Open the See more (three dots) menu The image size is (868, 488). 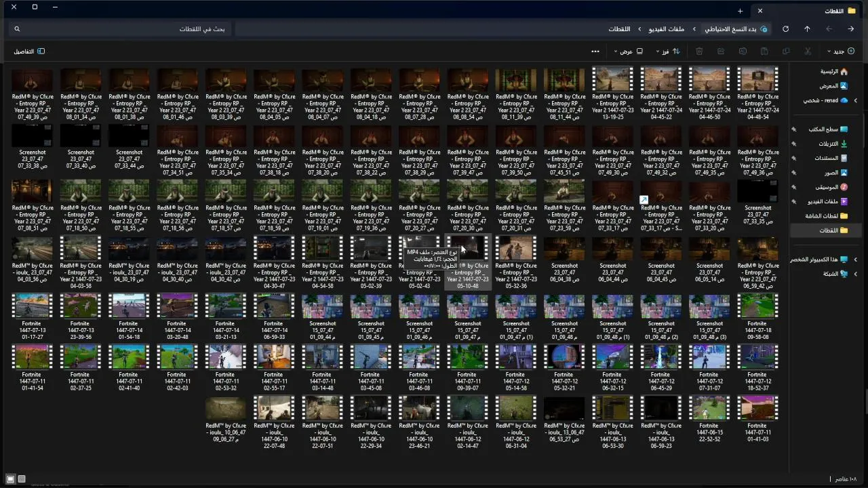pyautogui.click(x=595, y=52)
